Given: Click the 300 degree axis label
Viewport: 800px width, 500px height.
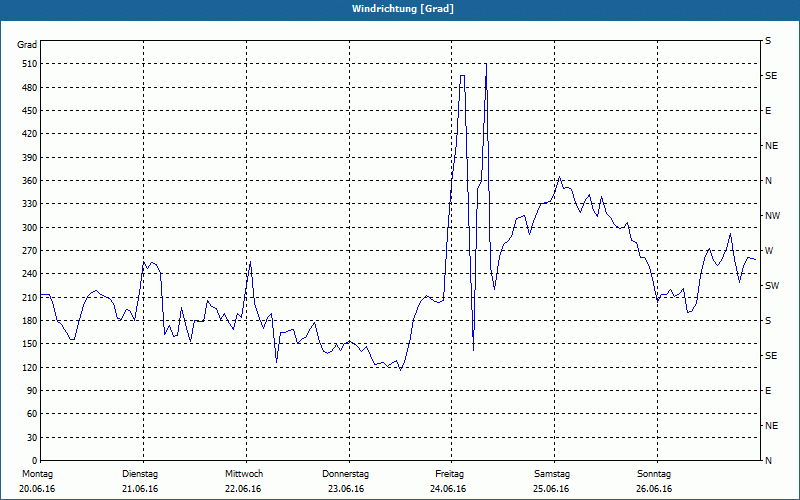Looking at the screenshot, I should [29, 228].
